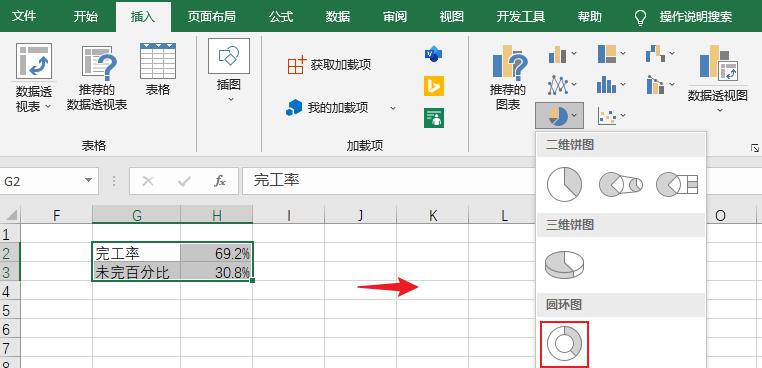Open 推荐的数据透视表 recommended PivotTables
The image size is (762, 368).
[97, 78]
